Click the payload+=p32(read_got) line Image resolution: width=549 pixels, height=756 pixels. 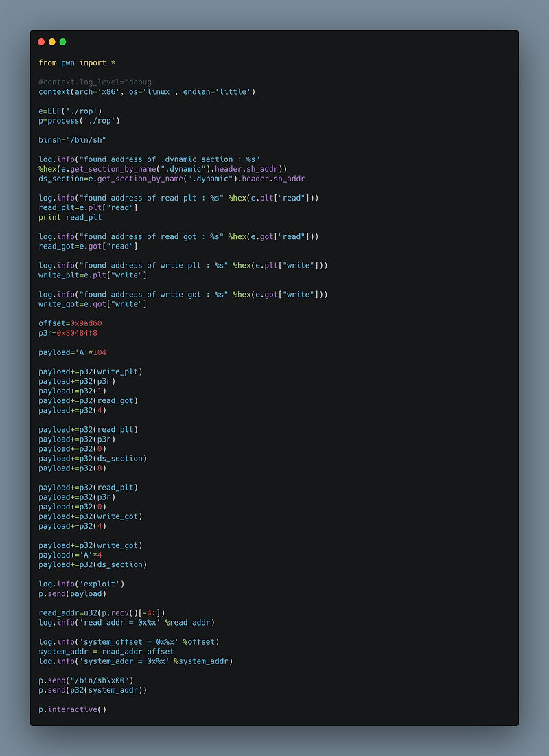click(89, 400)
